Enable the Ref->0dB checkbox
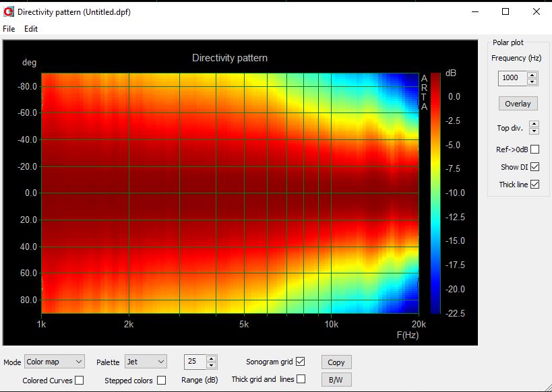 click(534, 150)
